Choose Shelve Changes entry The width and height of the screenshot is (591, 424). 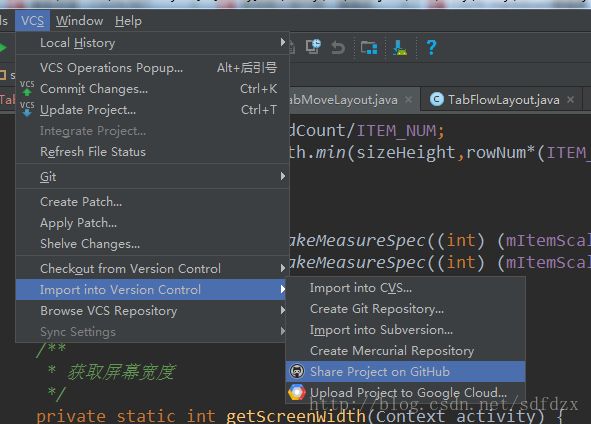coord(152,244)
